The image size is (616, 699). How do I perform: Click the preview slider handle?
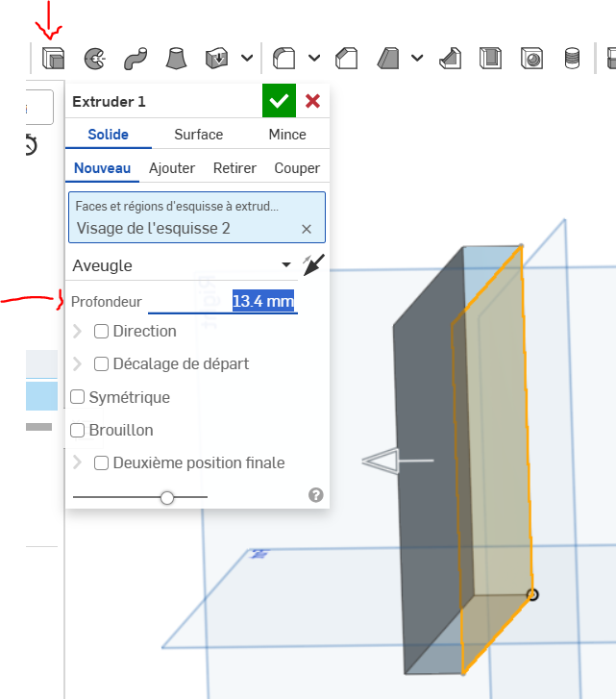tap(167, 497)
